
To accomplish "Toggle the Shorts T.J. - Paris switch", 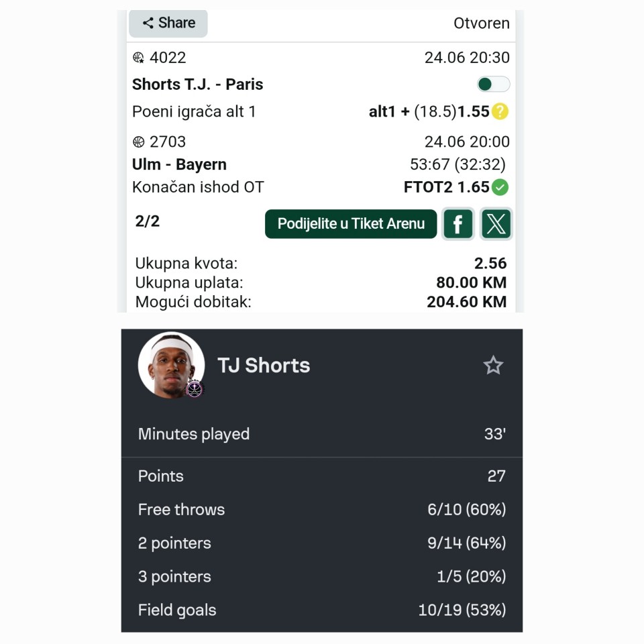I will tap(493, 84).
